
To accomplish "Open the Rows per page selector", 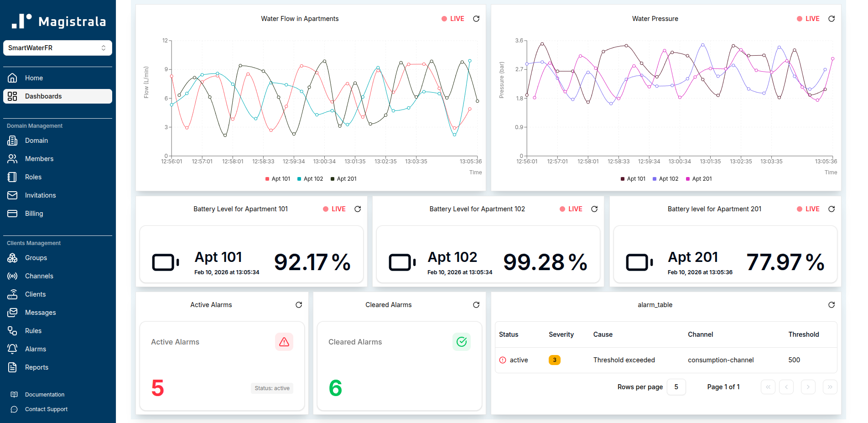I will (676, 386).
